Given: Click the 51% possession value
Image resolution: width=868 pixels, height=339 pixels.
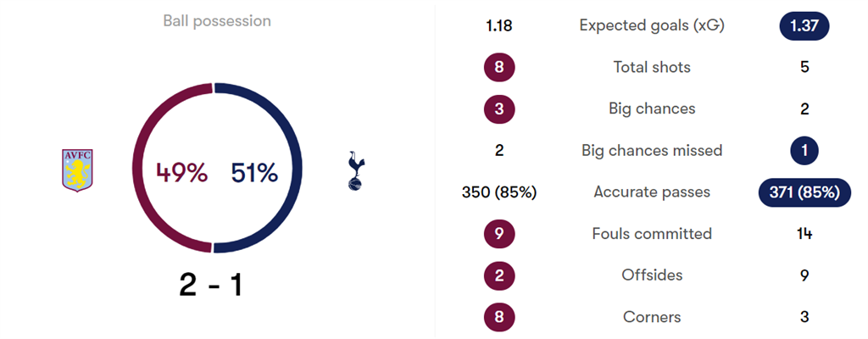Looking at the screenshot, I should coord(254,173).
